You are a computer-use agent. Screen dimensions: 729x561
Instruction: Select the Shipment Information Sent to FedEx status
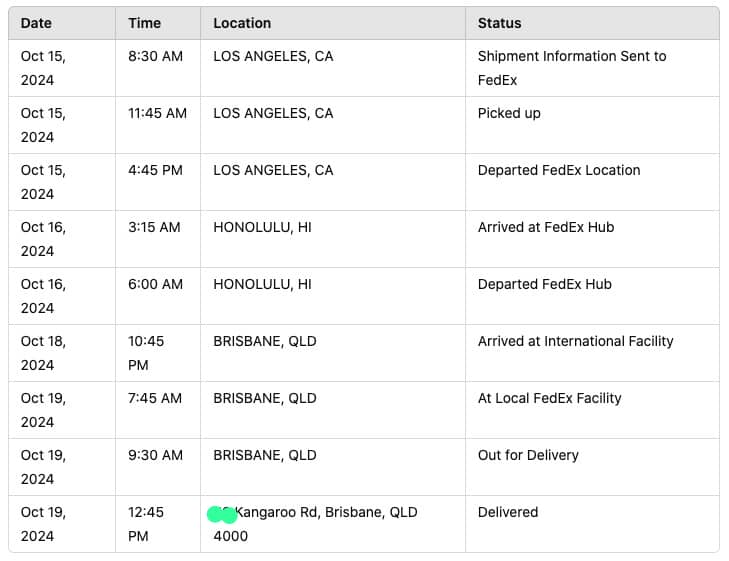click(x=571, y=68)
